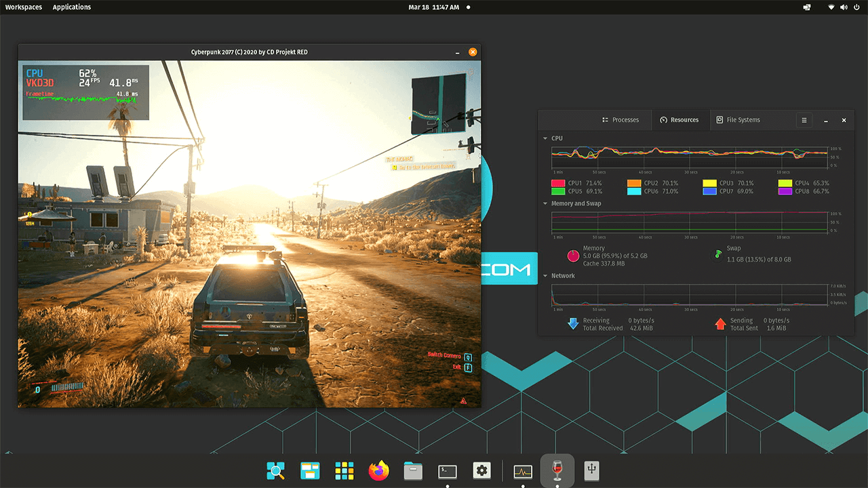Open the System Monitor hamburger menu
This screenshot has height=488, width=868.
click(x=804, y=120)
